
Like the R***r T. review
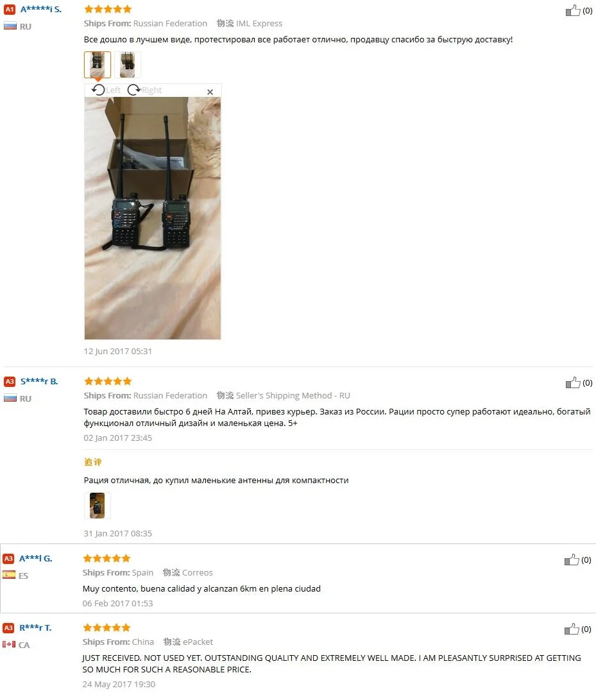(572, 629)
